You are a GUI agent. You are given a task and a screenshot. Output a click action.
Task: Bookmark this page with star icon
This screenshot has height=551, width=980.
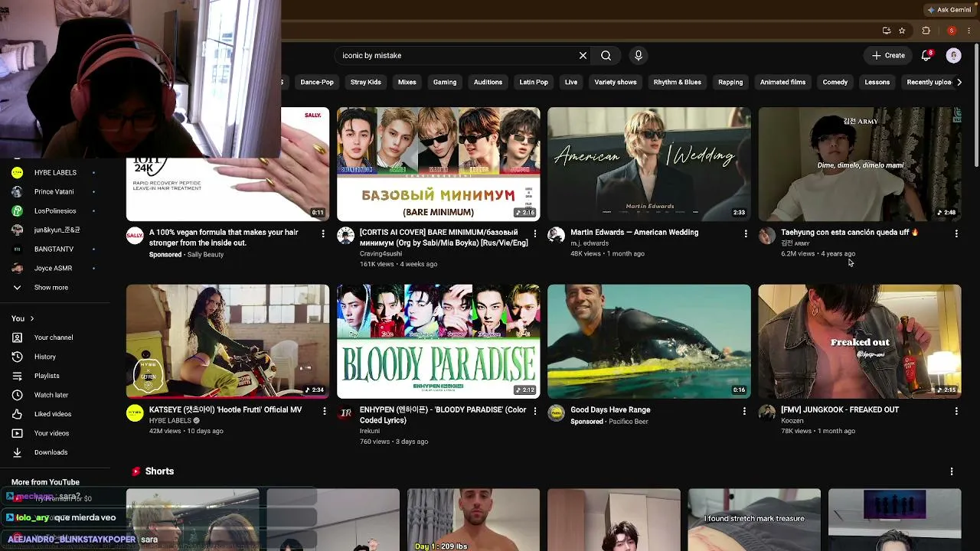[x=902, y=31]
